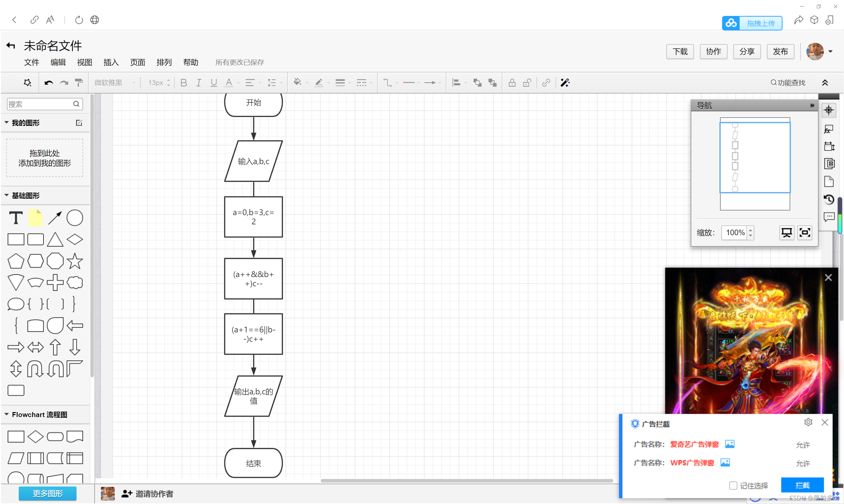
Task: Click send to back icon
Action: pyautogui.click(x=492, y=83)
